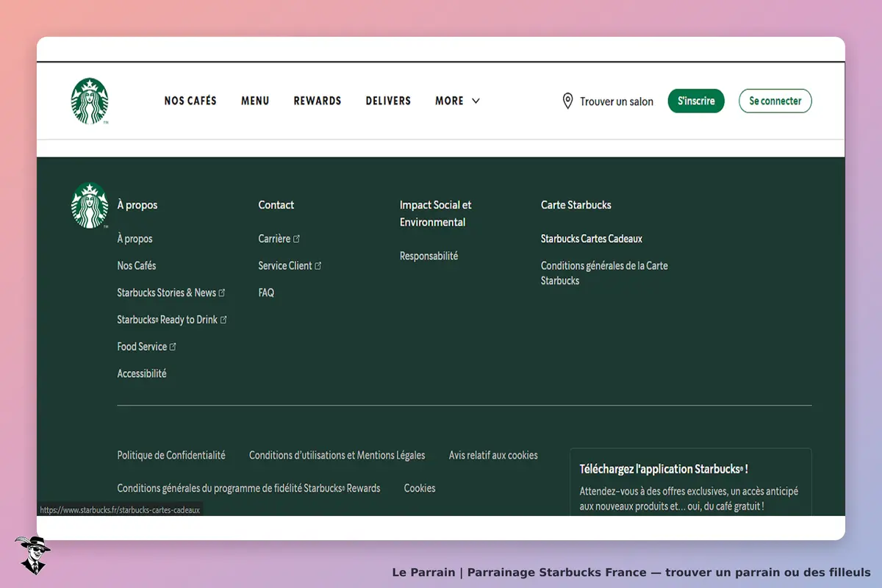Click Impact Social et Environmental heading

click(436, 213)
